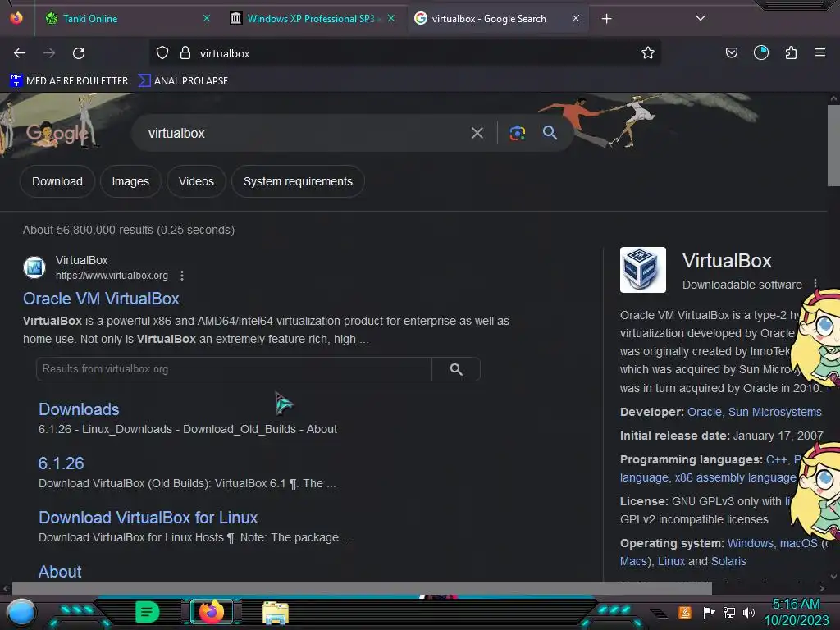The width and height of the screenshot is (840, 630).
Task: Open the Windows operating system link
Action: click(750, 543)
